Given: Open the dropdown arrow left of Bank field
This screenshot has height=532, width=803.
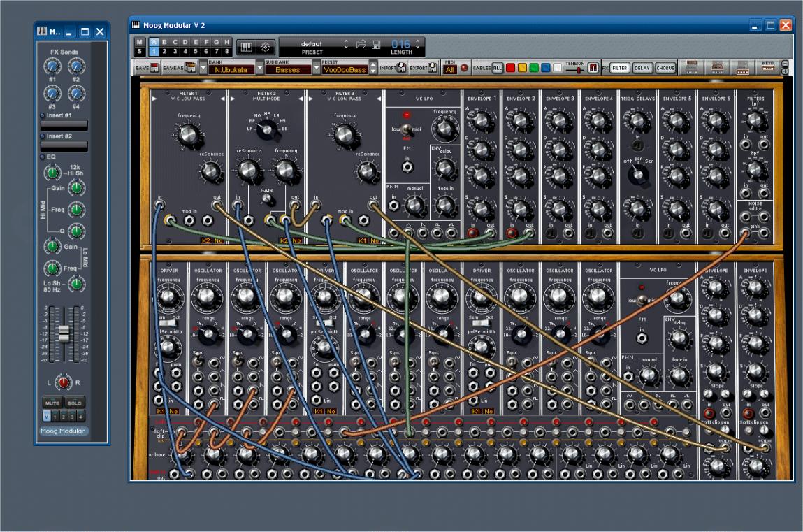Looking at the screenshot, I should [203, 68].
